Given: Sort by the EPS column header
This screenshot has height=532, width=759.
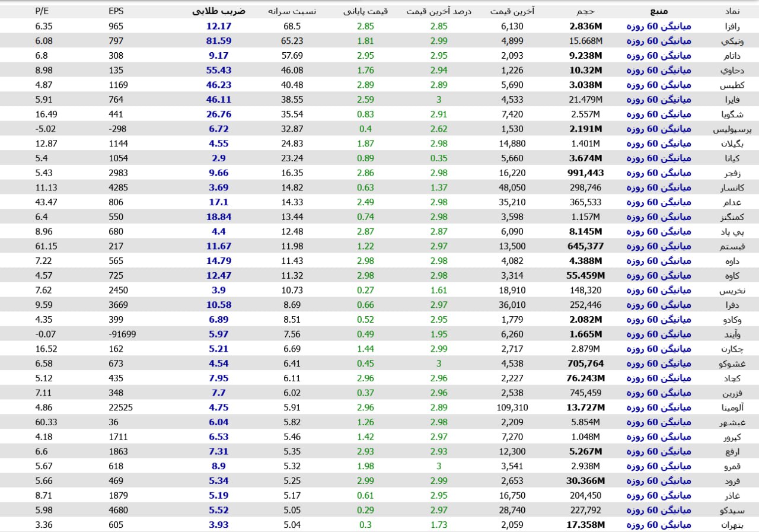Looking at the screenshot, I should 116,11.
